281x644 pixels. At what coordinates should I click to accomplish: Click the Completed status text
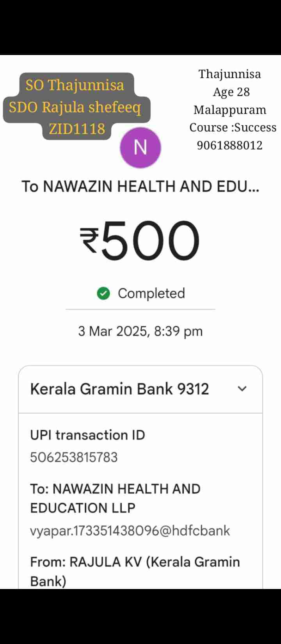pyautogui.click(x=151, y=294)
